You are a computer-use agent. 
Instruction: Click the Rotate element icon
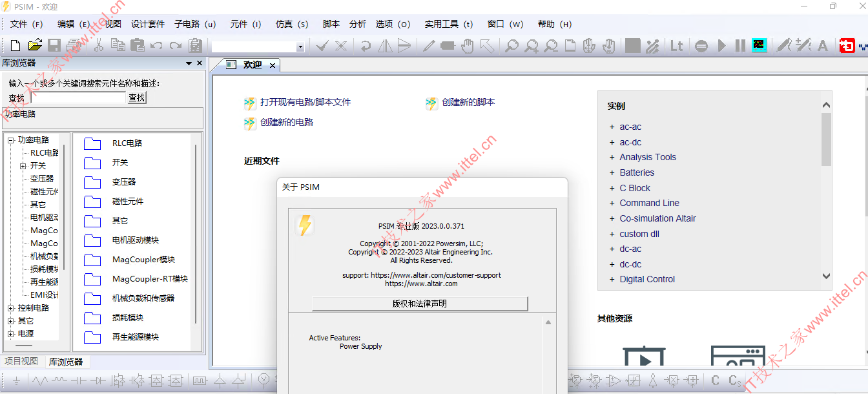point(366,46)
